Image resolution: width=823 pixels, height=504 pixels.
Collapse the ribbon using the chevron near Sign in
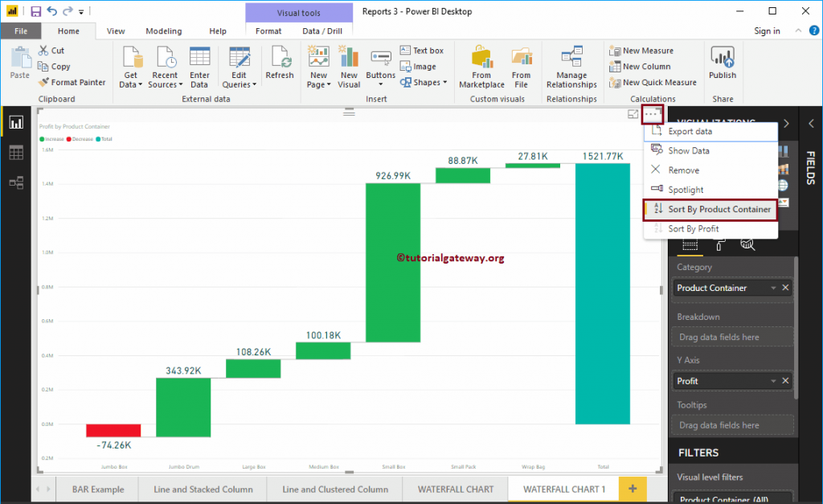click(798, 31)
